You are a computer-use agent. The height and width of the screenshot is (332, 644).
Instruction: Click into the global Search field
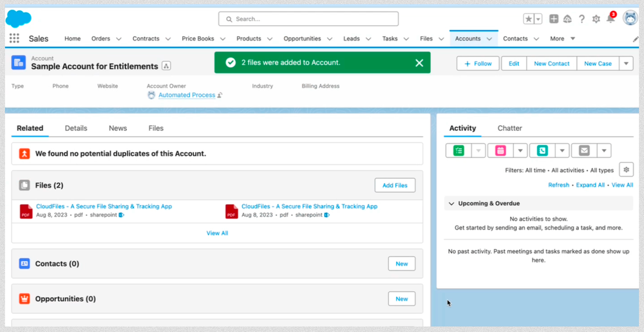(309, 19)
